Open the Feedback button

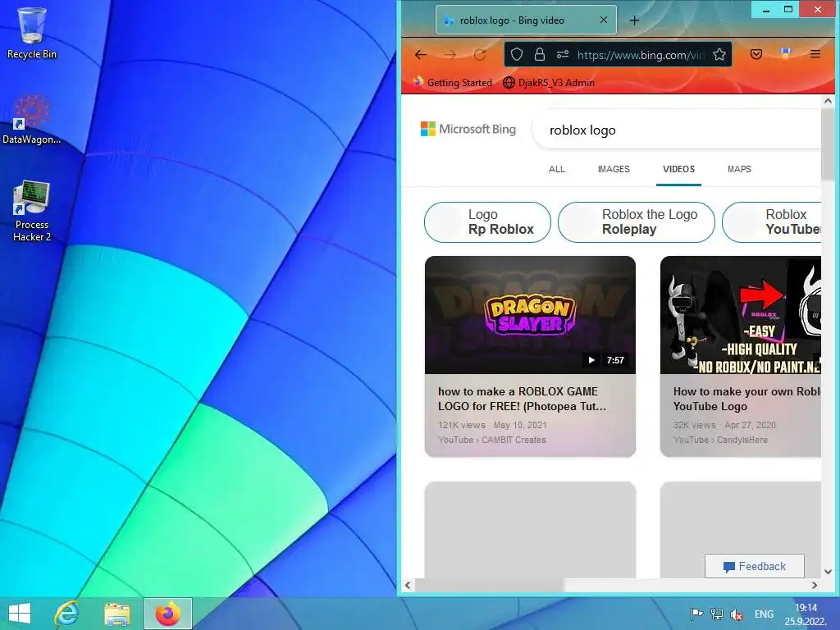click(x=755, y=566)
